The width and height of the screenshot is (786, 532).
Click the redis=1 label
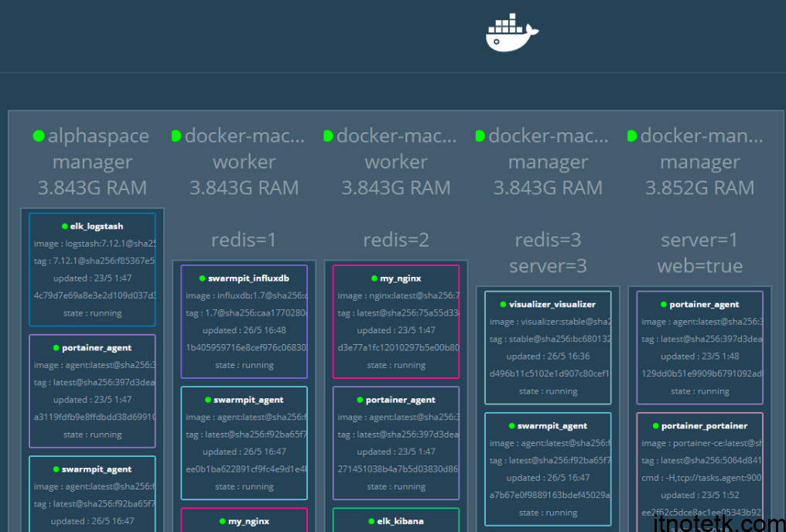pyautogui.click(x=244, y=240)
